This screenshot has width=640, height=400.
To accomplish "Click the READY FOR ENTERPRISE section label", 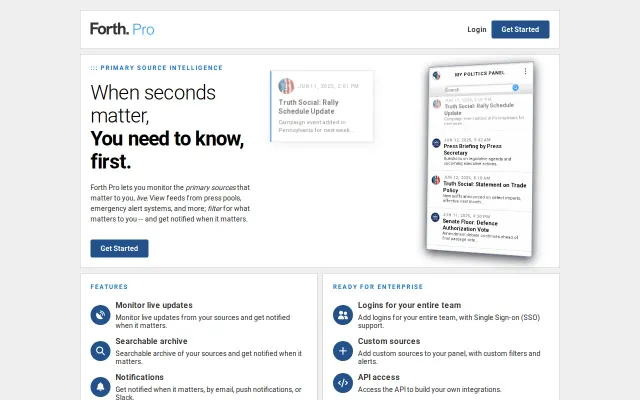I will tap(378, 287).
